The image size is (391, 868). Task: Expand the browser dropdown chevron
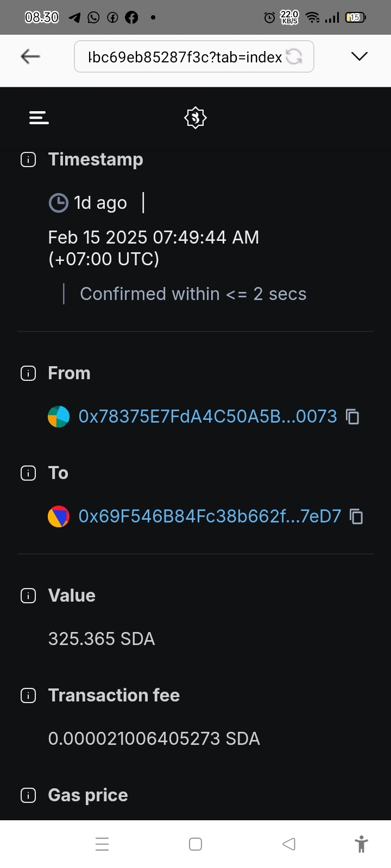[x=360, y=56]
